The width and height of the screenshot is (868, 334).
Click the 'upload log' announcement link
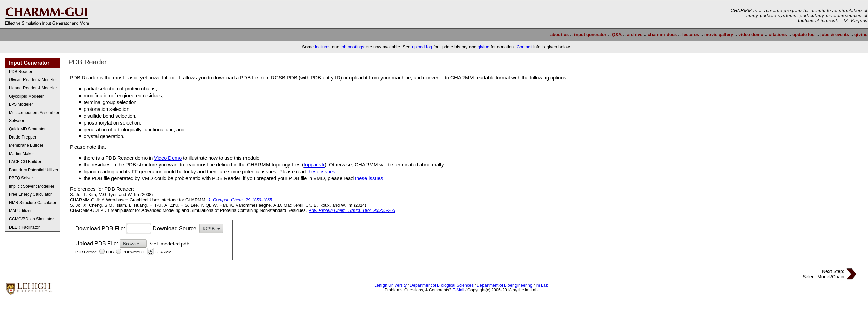click(422, 47)
